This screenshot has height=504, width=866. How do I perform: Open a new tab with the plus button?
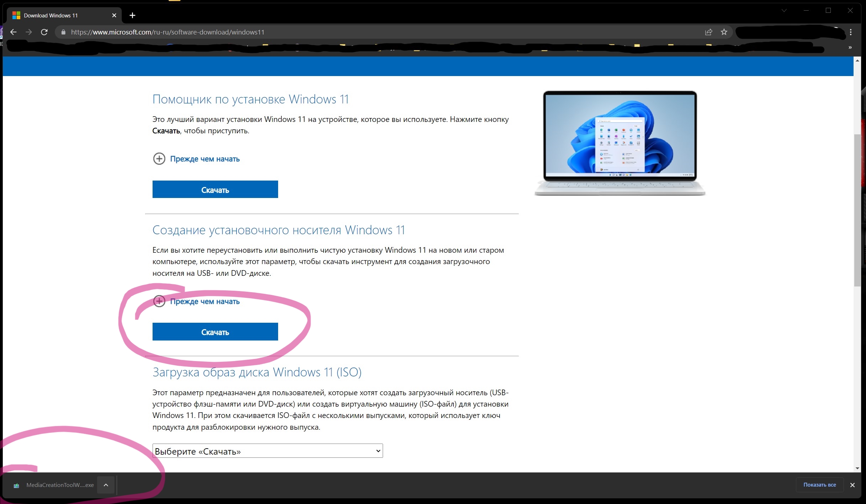[x=132, y=15]
